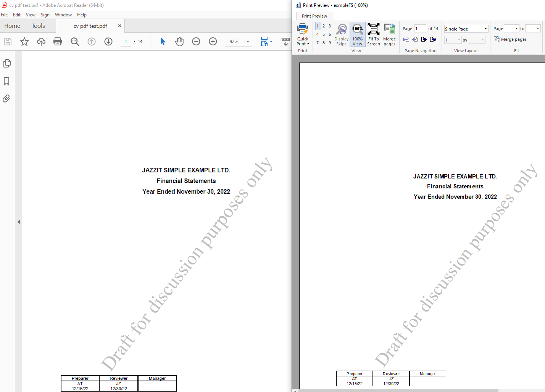
Task: Click the save icon in Acrobat
Action: [7, 42]
